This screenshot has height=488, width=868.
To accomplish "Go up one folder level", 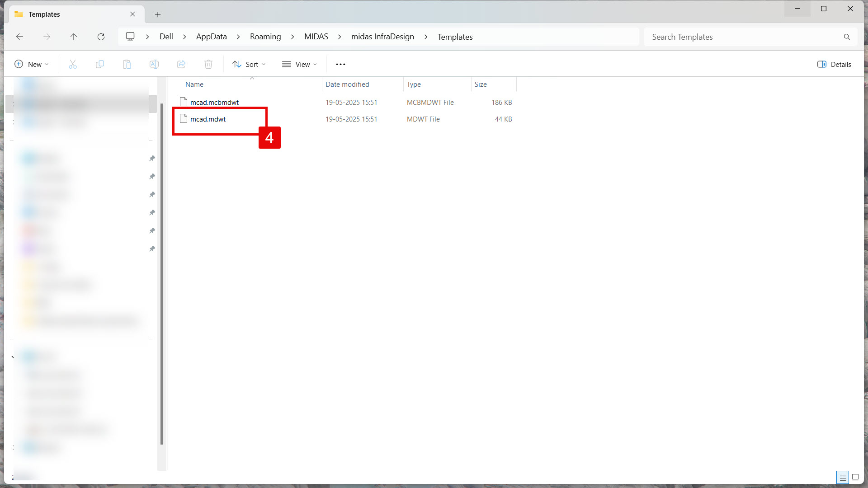I will point(74,37).
